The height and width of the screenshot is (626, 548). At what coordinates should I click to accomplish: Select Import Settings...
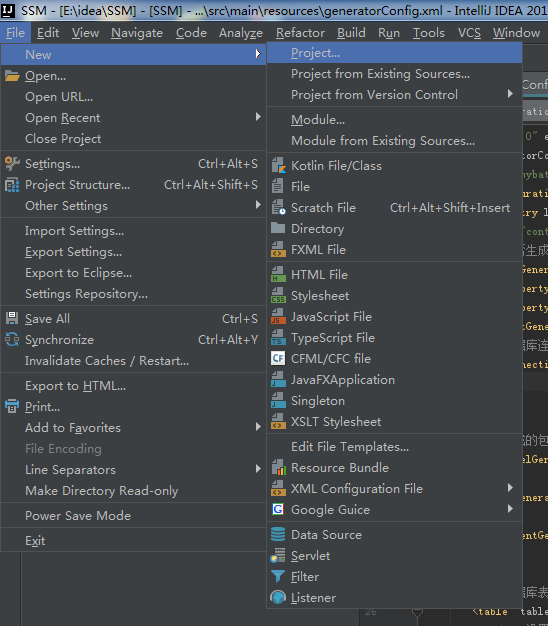pyautogui.click(x=133, y=231)
